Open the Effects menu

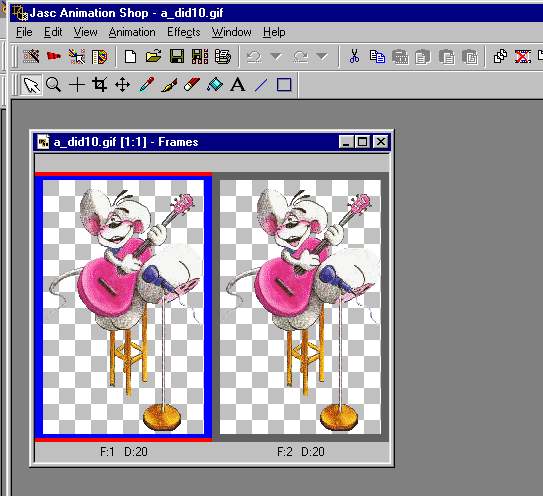pyautogui.click(x=184, y=32)
